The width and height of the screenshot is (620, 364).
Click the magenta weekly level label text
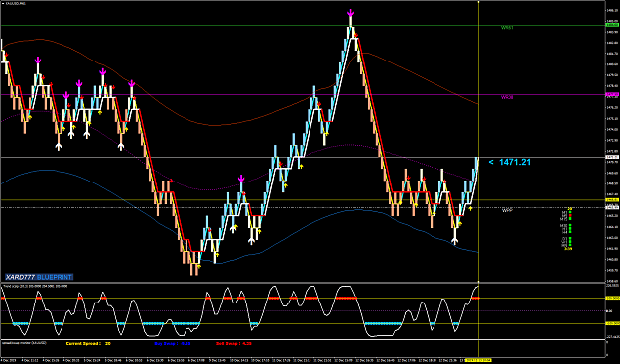point(507,97)
